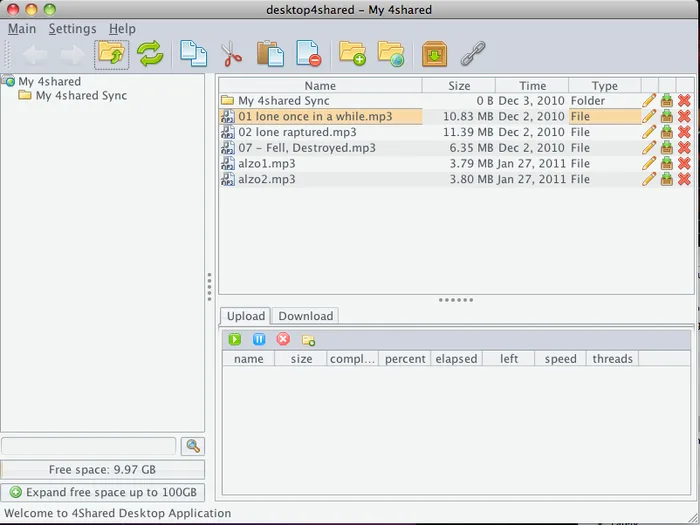This screenshot has width=700, height=525.
Task: Click the magnifier search button
Action: 193,446
